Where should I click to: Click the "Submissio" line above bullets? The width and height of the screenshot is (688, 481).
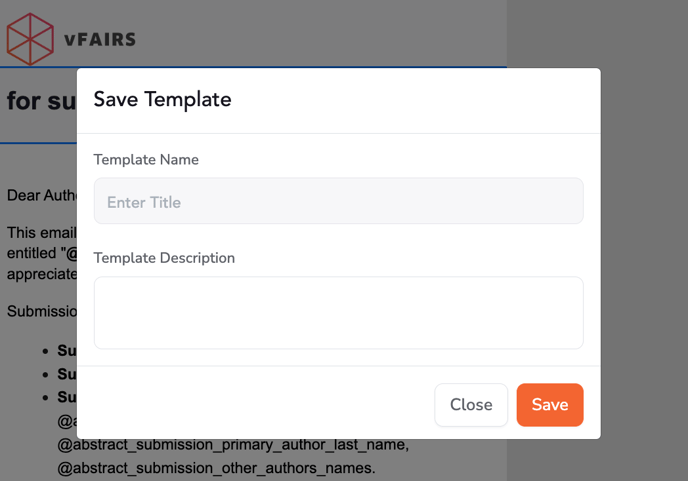pyautogui.click(x=41, y=311)
